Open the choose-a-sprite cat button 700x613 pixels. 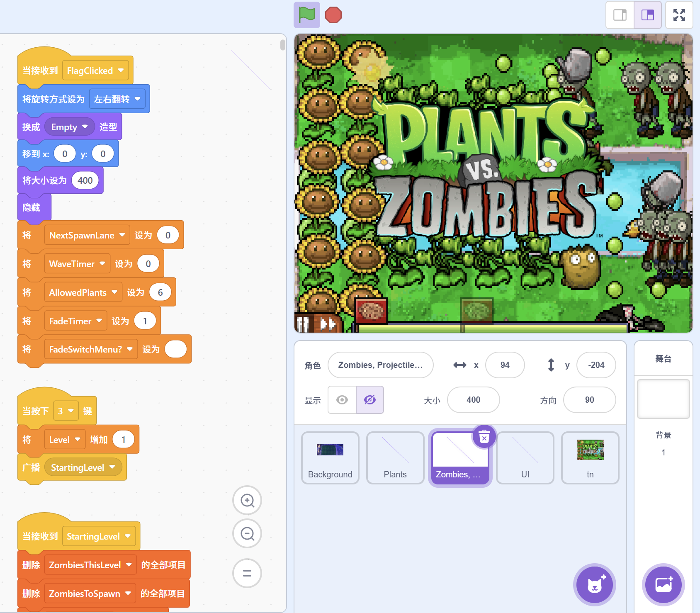pyautogui.click(x=595, y=585)
